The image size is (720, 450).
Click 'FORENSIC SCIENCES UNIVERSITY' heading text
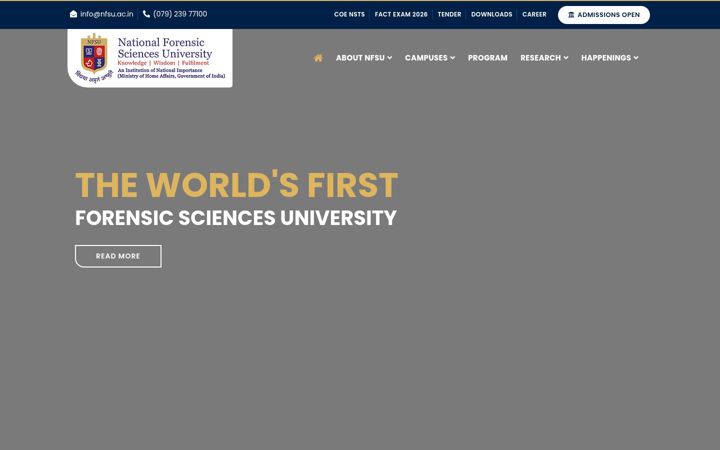pos(236,218)
